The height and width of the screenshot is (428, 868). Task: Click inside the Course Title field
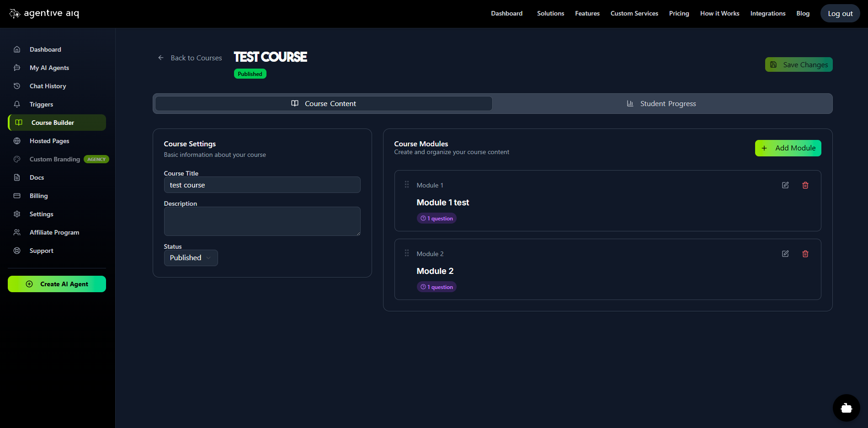[x=262, y=185]
